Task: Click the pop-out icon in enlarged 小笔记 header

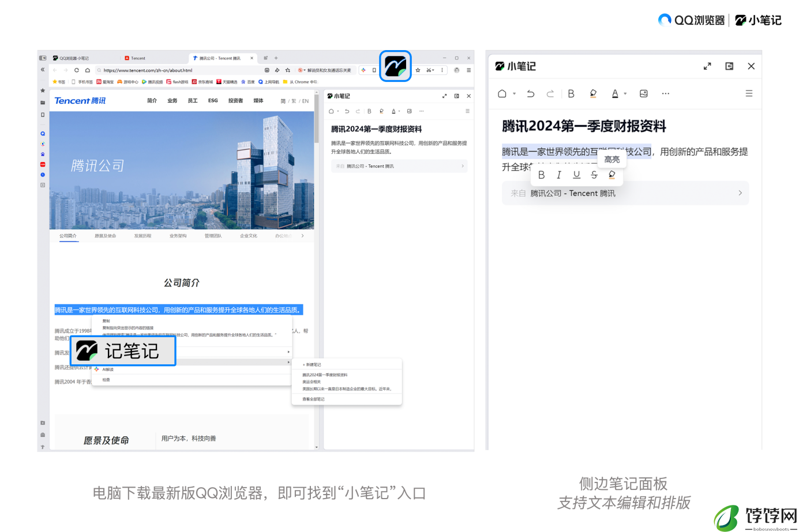Action: pos(729,66)
